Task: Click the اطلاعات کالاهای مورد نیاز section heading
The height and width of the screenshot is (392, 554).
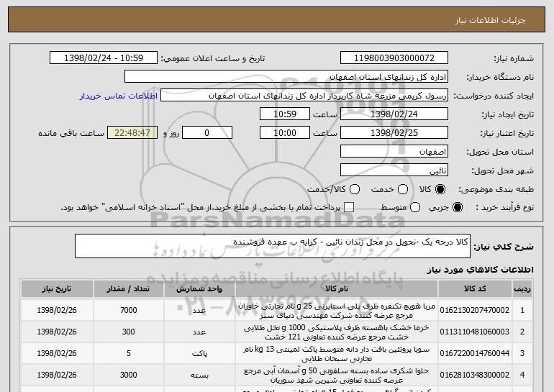Action: tap(480, 270)
